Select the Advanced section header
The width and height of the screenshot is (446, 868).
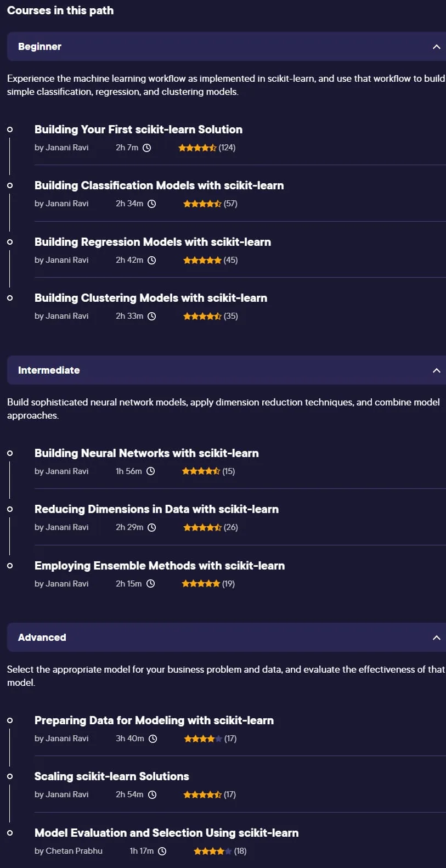click(x=226, y=638)
